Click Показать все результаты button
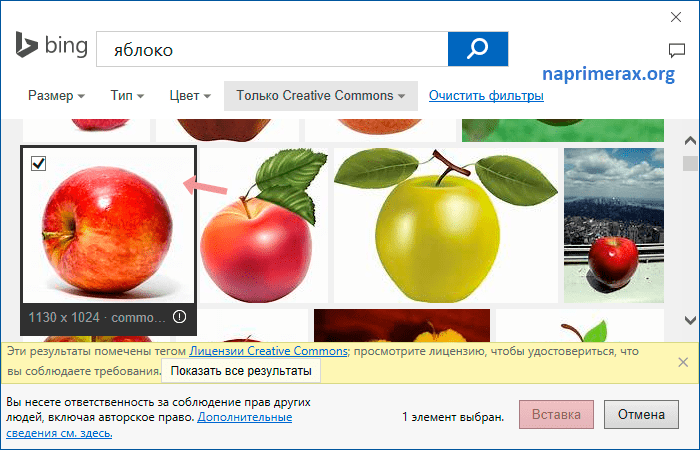700x450 pixels. pyautogui.click(x=241, y=371)
